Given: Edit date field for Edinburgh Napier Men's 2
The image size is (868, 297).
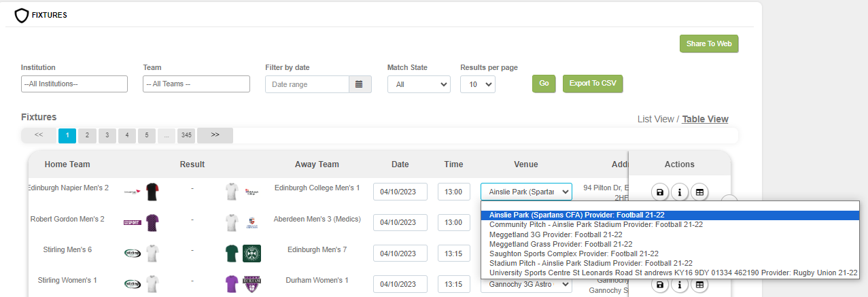Looking at the screenshot, I should pos(400,192).
